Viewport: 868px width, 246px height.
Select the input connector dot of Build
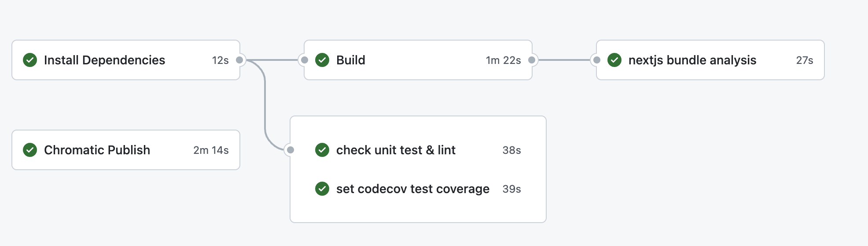pyautogui.click(x=304, y=60)
